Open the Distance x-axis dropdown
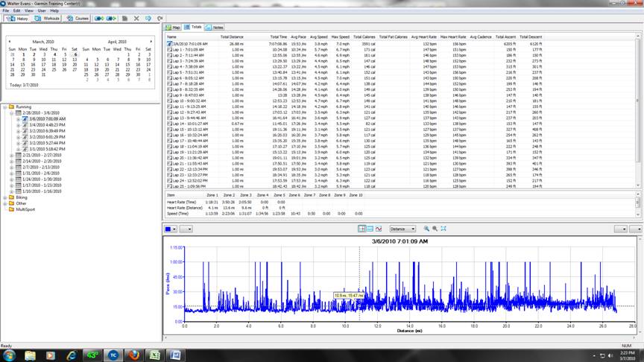 pos(402,229)
